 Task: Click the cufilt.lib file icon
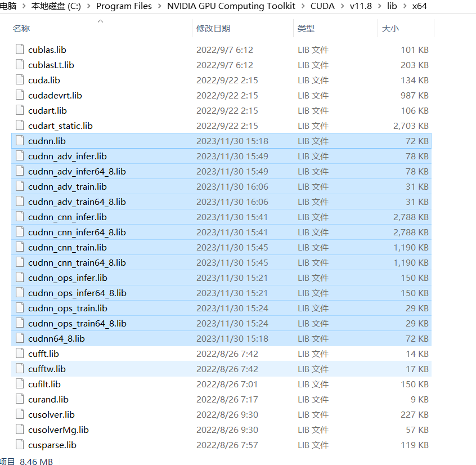pyautogui.click(x=20, y=384)
